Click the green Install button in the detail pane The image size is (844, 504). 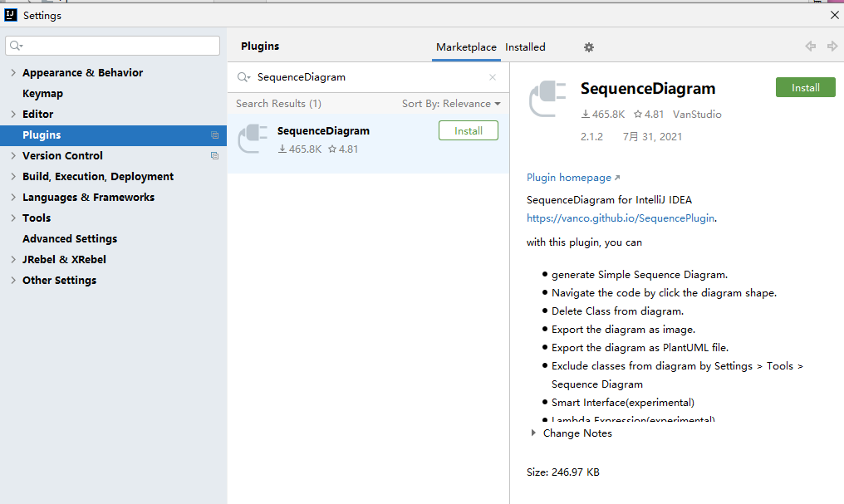click(x=805, y=87)
